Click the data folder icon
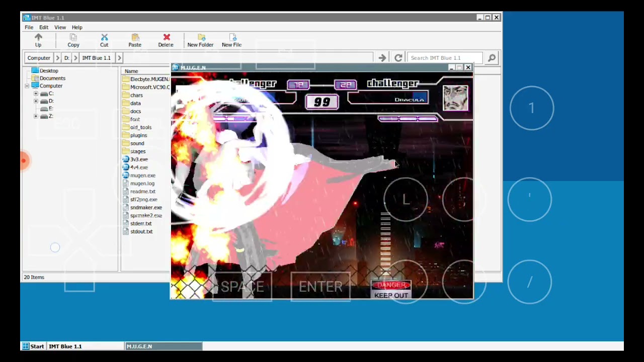644x362 pixels. click(126, 103)
